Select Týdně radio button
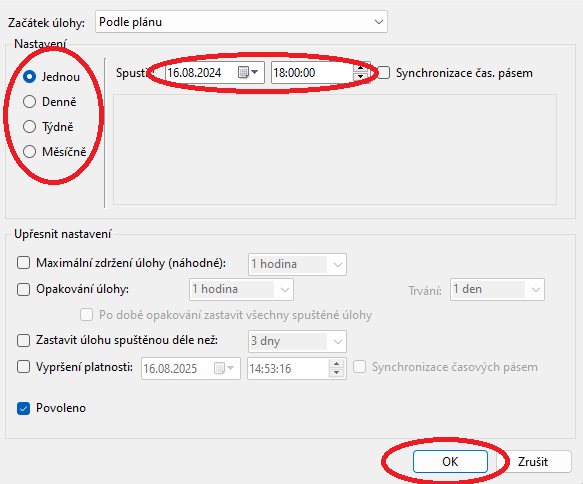The width and height of the screenshot is (583, 484). (x=29, y=127)
